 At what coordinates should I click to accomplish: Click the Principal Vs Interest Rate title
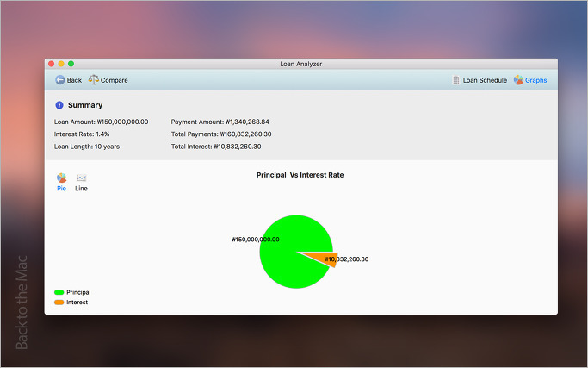tap(300, 175)
